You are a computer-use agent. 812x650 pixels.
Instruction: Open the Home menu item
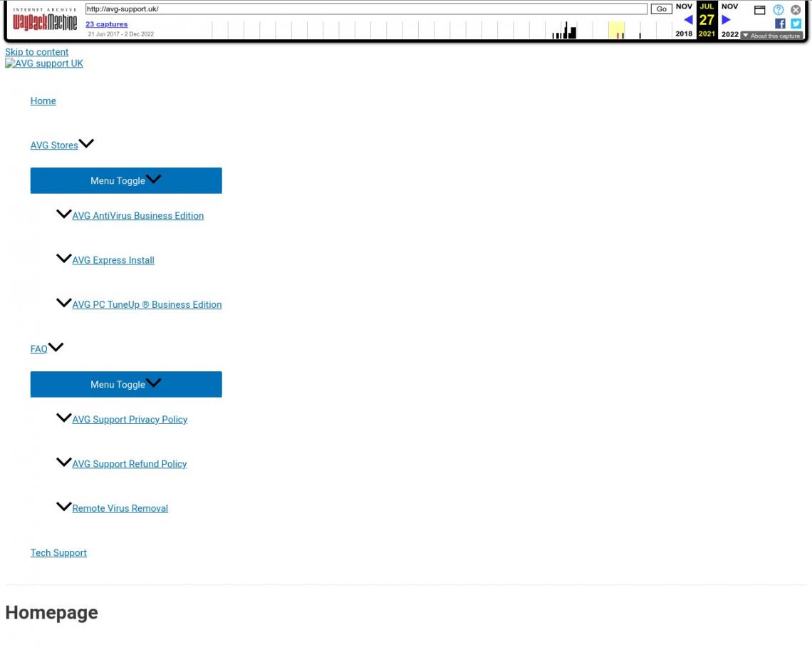click(43, 101)
